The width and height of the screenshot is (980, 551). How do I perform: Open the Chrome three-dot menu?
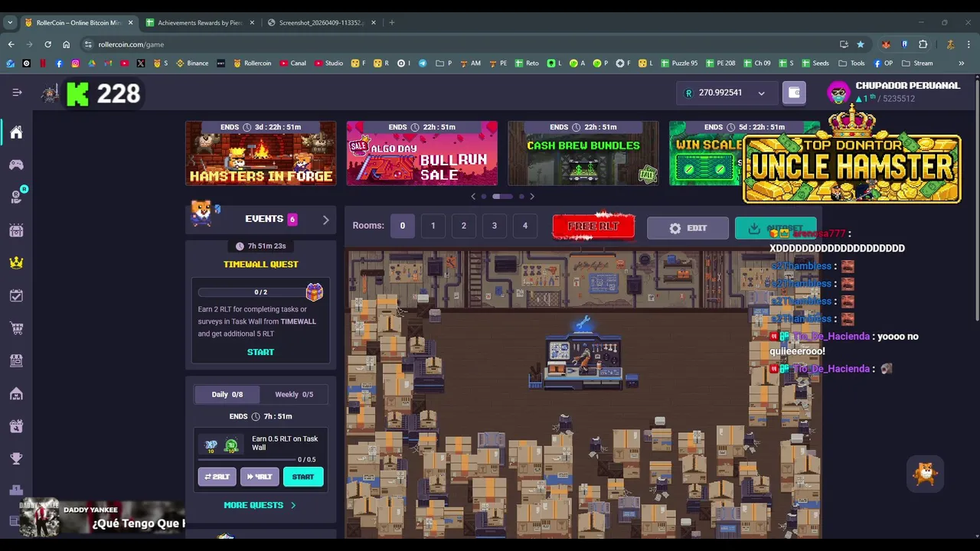(x=969, y=44)
